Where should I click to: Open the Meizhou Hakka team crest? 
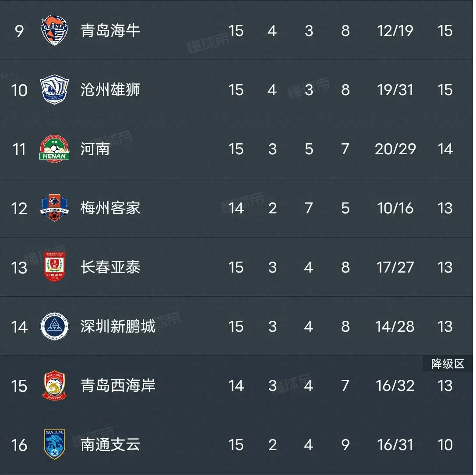[54, 208]
